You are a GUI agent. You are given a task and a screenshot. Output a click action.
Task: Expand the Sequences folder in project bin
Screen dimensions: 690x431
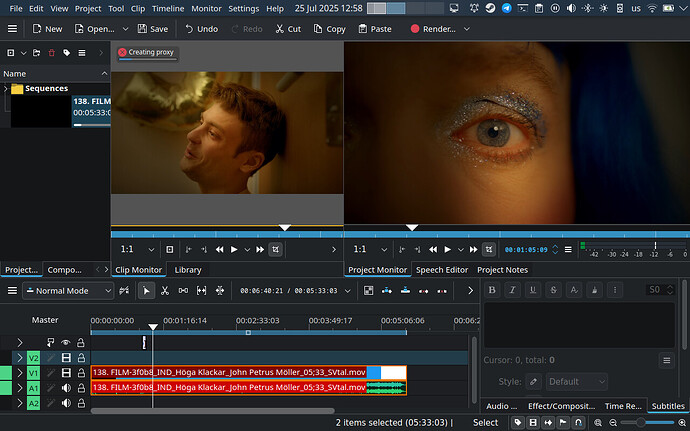click(6, 89)
